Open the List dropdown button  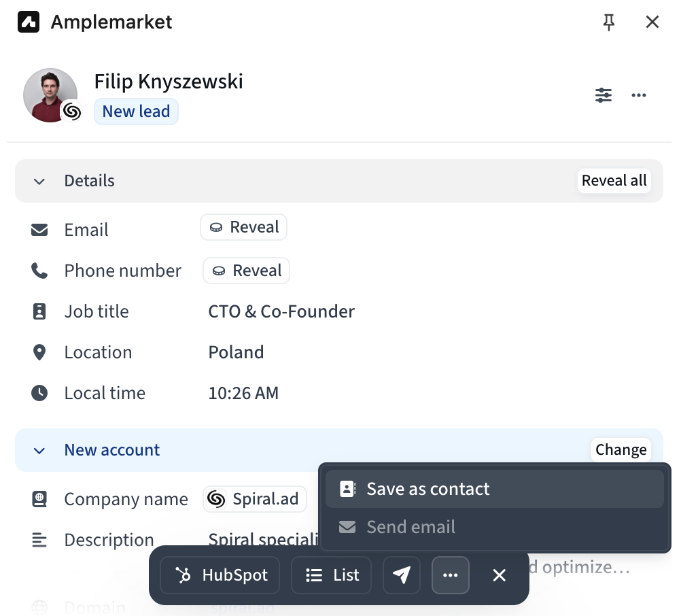332,575
